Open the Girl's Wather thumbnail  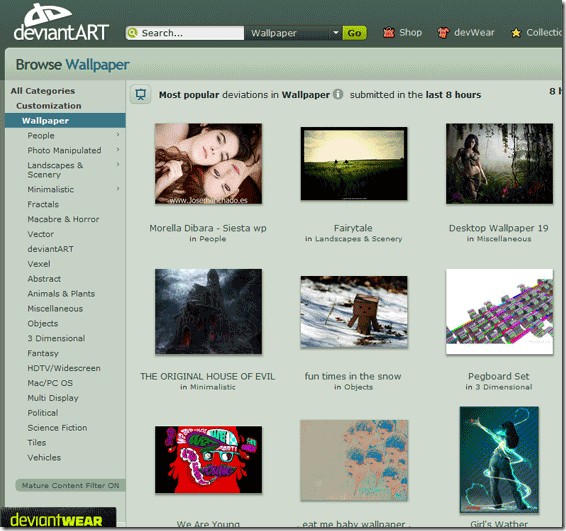(499, 460)
